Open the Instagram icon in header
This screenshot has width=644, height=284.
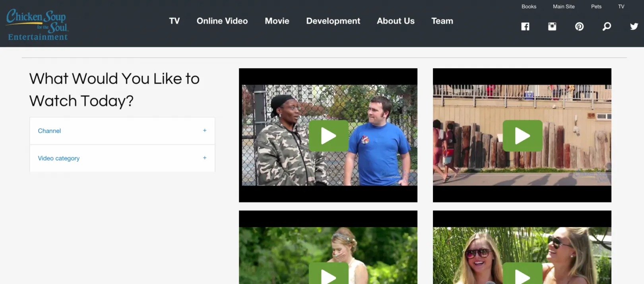[552, 27]
